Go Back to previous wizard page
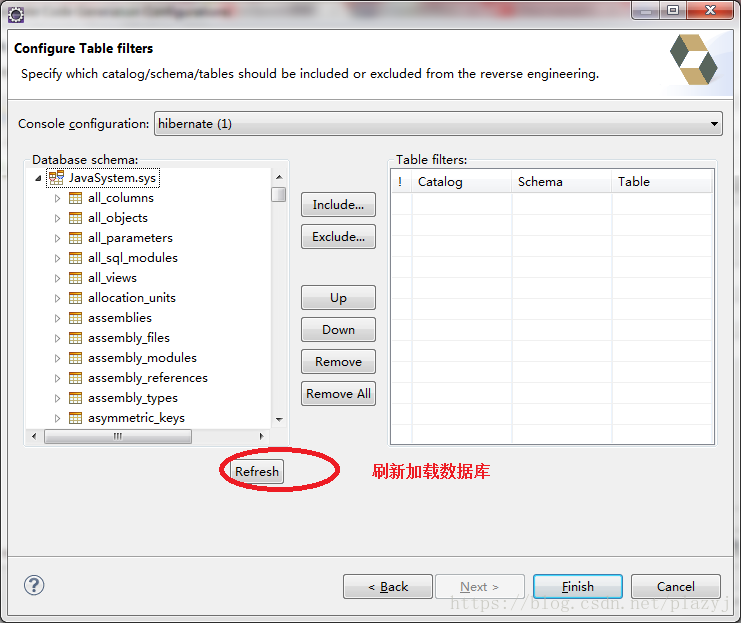 coord(388,587)
